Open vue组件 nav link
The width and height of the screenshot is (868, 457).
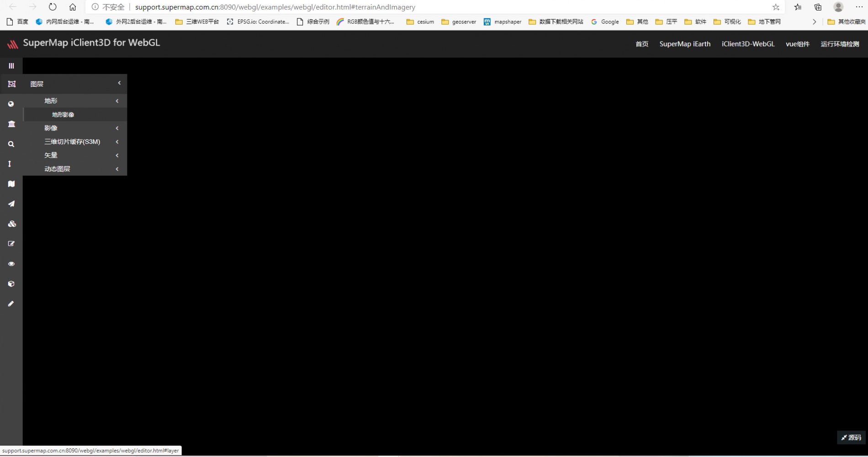tap(798, 44)
